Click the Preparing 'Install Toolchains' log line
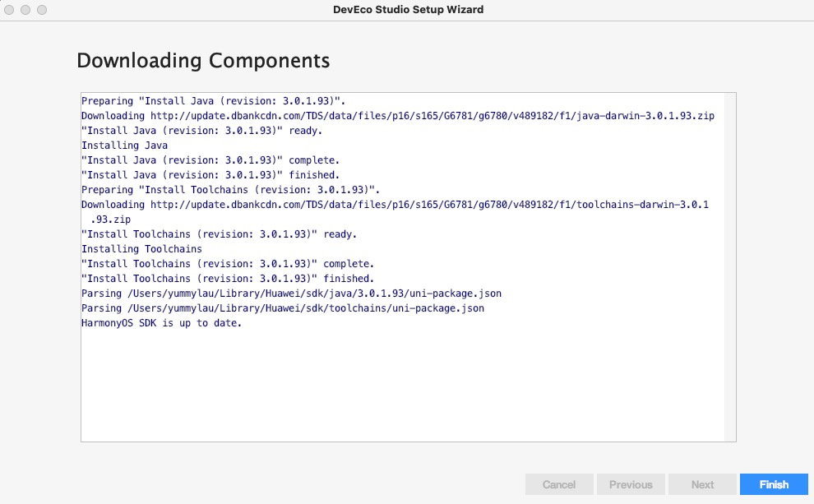The width and height of the screenshot is (814, 504). click(x=230, y=190)
